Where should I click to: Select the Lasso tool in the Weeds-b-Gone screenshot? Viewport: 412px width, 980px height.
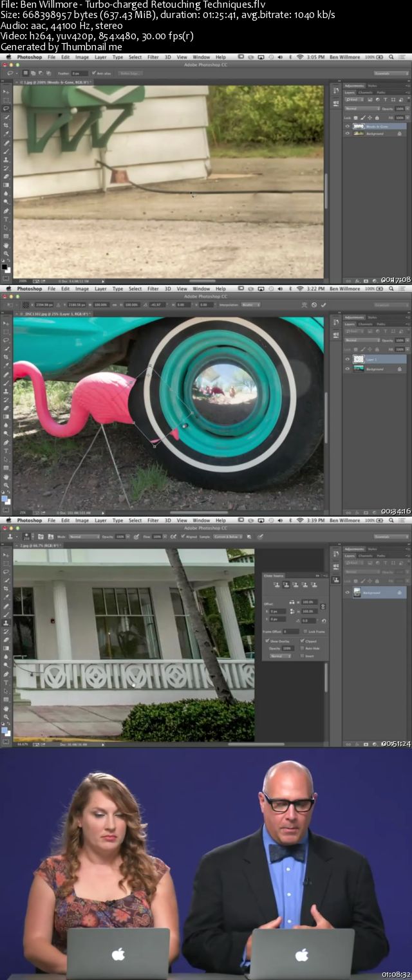(6, 109)
